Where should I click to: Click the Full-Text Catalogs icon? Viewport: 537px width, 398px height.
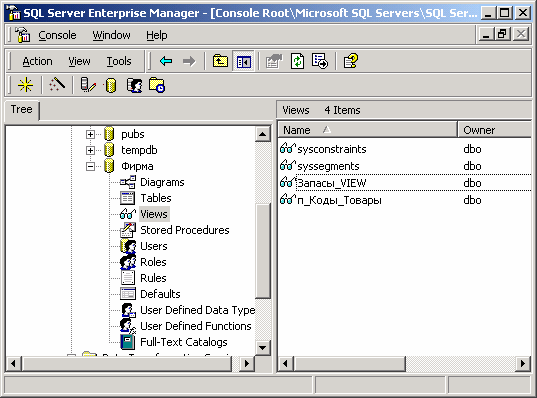tap(128, 342)
